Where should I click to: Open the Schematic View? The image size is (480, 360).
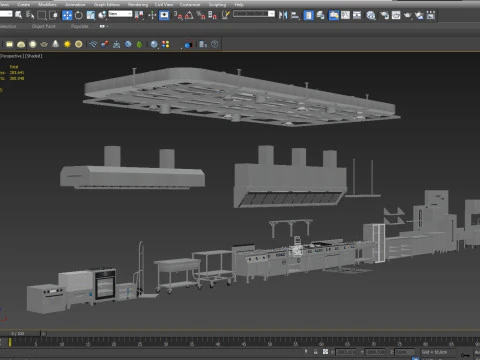[x=357, y=15]
